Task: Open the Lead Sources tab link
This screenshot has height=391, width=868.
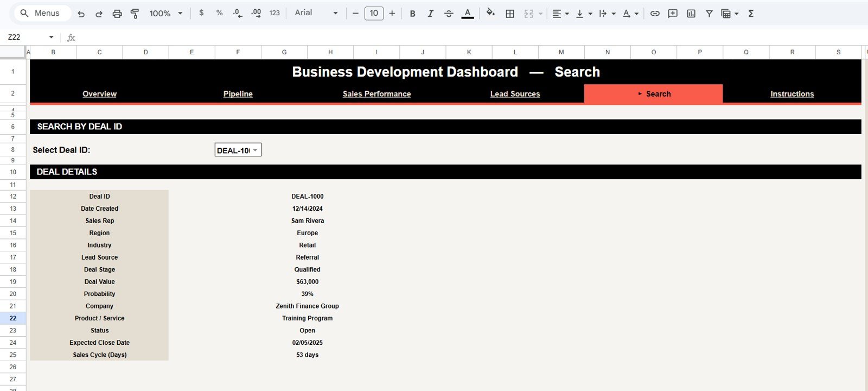Action: click(515, 94)
